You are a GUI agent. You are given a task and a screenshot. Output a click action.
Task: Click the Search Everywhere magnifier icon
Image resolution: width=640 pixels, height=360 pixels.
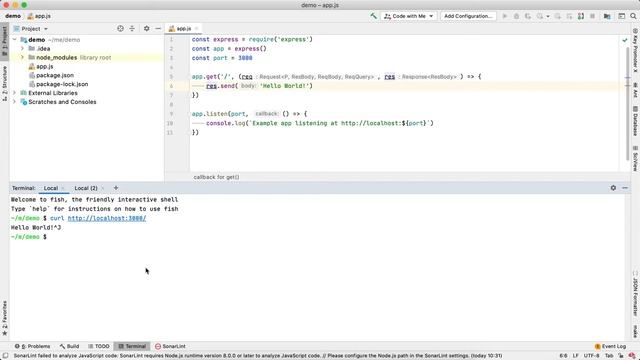[633, 16]
